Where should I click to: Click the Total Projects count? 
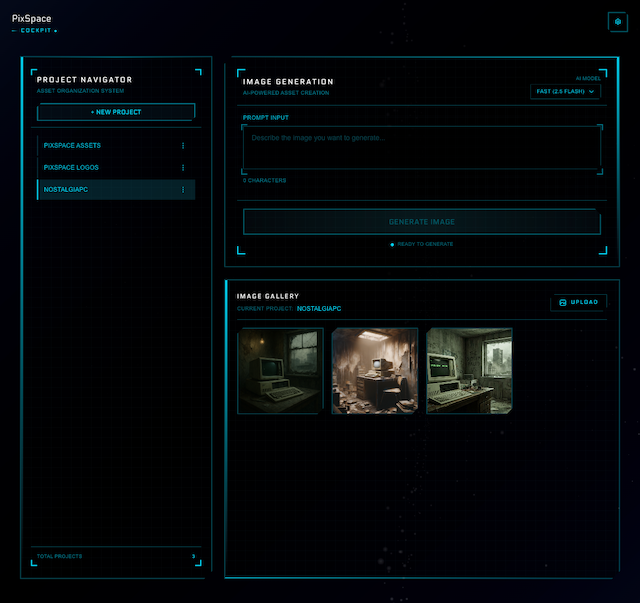point(193,556)
